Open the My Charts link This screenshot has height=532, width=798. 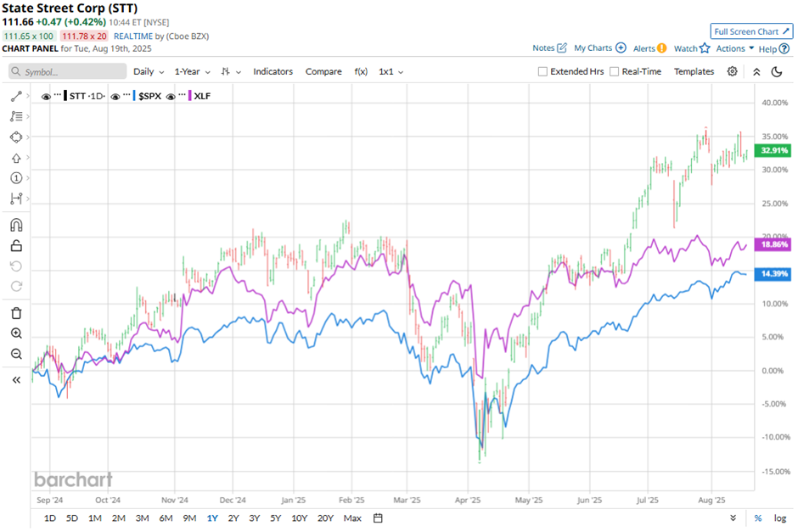593,48
